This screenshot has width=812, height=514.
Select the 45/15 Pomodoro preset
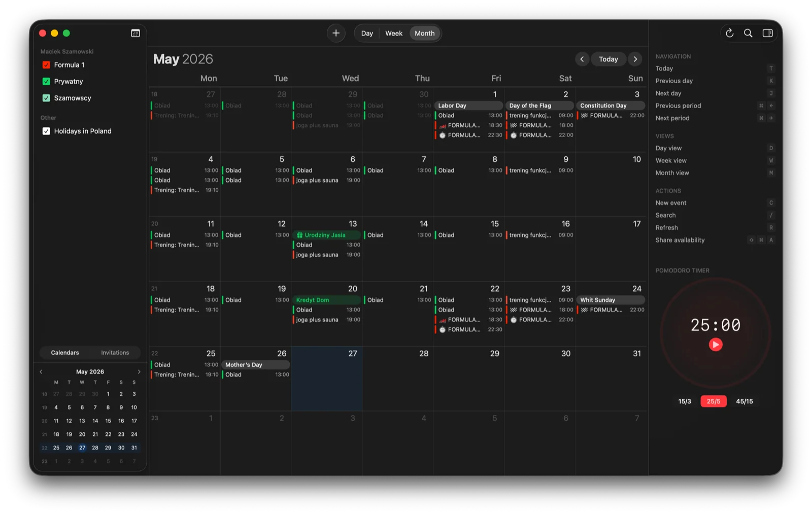tap(745, 401)
